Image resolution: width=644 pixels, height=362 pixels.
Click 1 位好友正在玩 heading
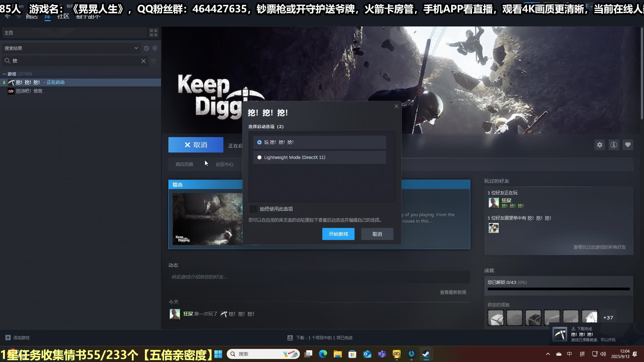pyautogui.click(x=502, y=193)
